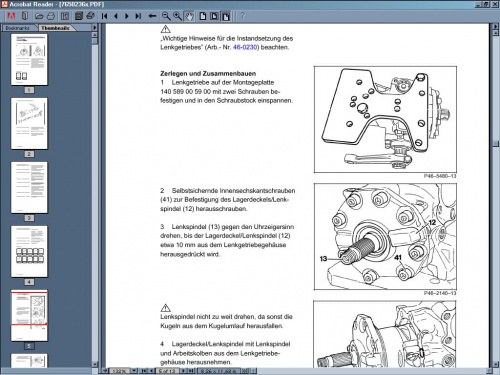Click the bearing cover illustration labeled 12, 13, 41
The width and height of the screenshot is (500, 375).
click(x=385, y=237)
